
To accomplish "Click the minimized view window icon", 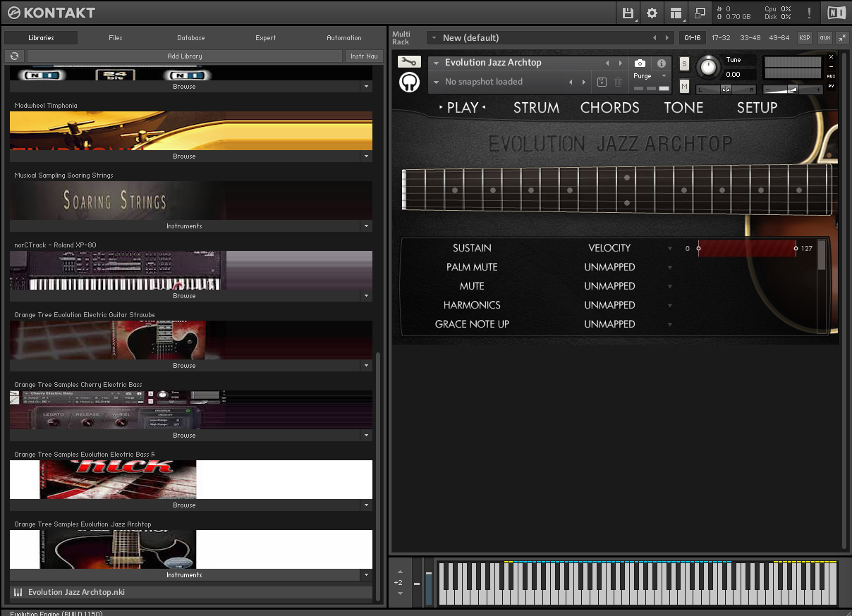I will [700, 13].
